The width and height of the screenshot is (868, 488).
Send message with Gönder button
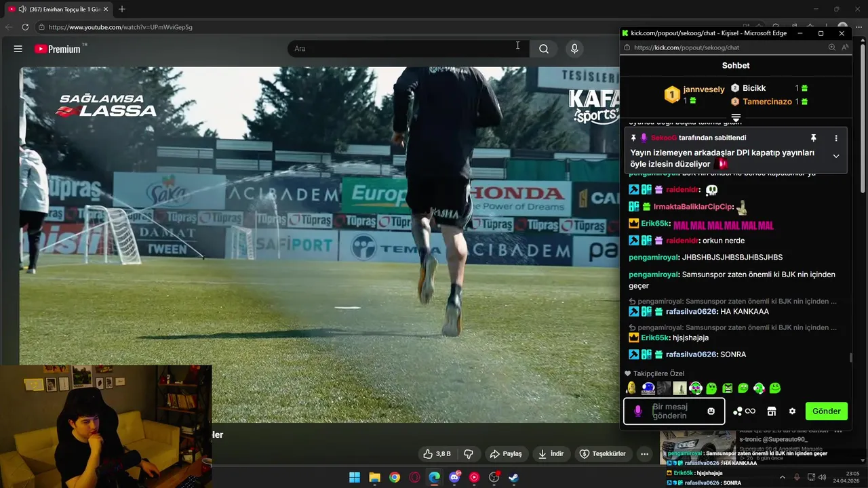pyautogui.click(x=827, y=411)
